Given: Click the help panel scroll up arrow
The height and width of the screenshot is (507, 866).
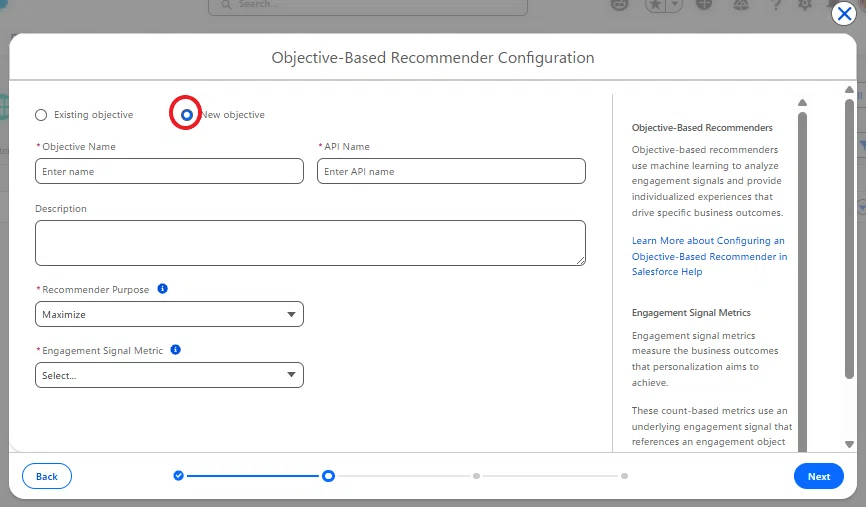Looking at the screenshot, I should [x=802, y=103].
